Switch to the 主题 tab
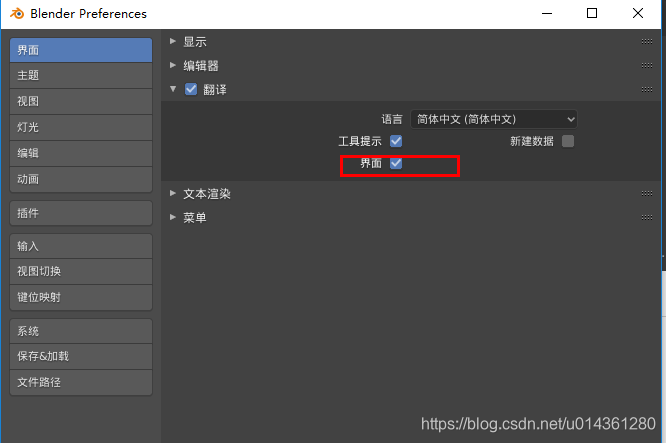Viewport: 666px width, 443px height. click(x=81, y=76)
